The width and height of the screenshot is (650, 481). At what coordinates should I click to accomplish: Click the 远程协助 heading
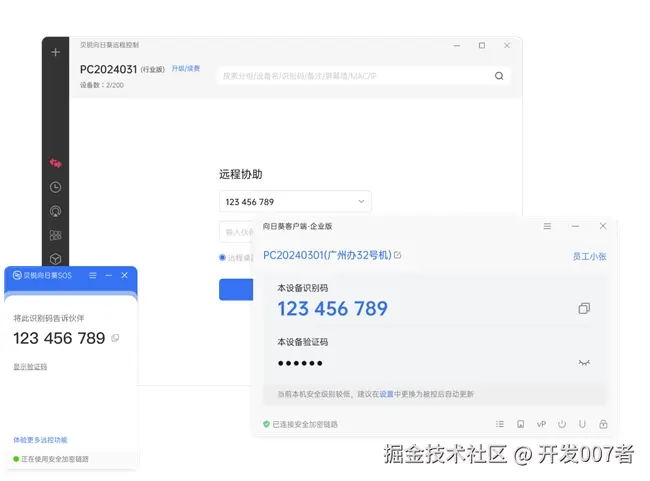tap(241, 174)
